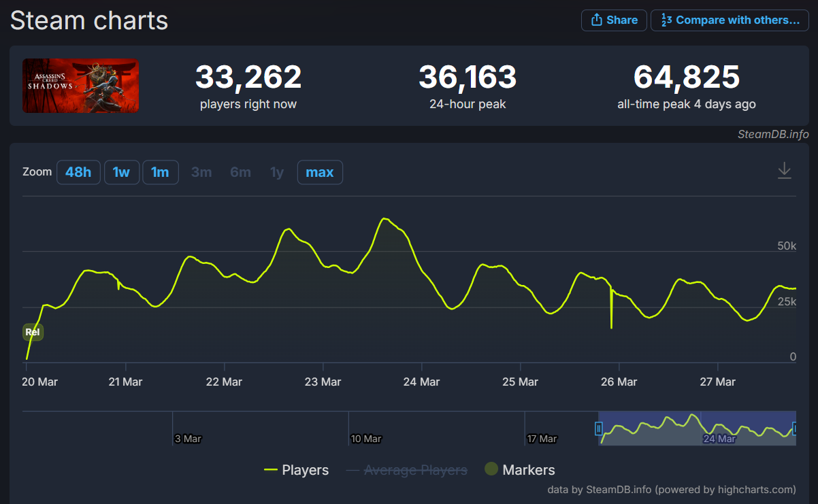Click the Share button
818x504 pixels.
tap(613, 20)
